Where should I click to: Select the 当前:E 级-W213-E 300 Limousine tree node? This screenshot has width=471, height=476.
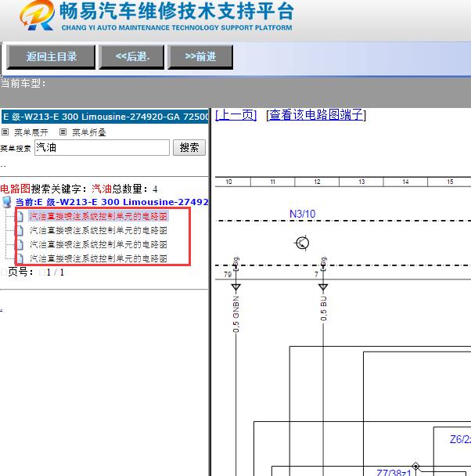click(x=112, y=202)
